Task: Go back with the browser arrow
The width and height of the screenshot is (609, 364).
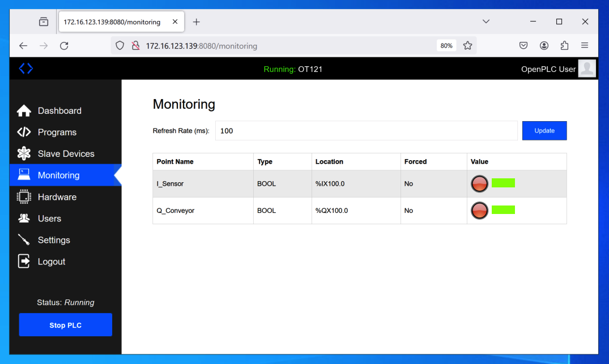Action: 23,46
